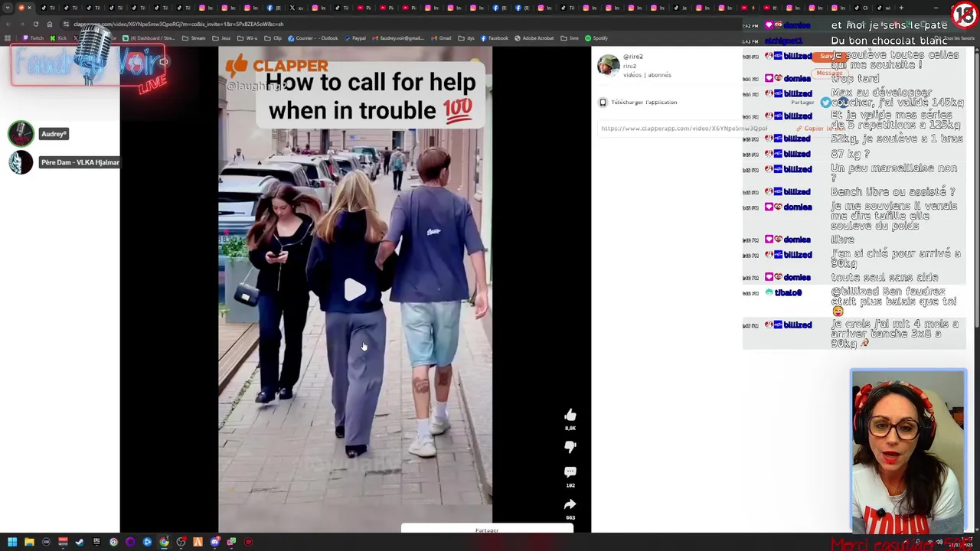Dislike the video with thumbs-down icon
980x551 pixels.
coord(570,446)
